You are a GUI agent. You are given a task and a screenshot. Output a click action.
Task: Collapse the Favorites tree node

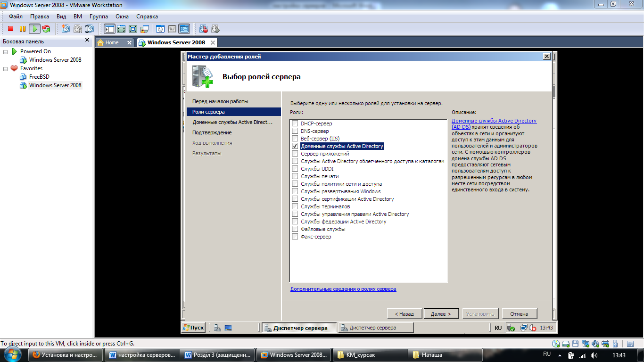(6, 68)
